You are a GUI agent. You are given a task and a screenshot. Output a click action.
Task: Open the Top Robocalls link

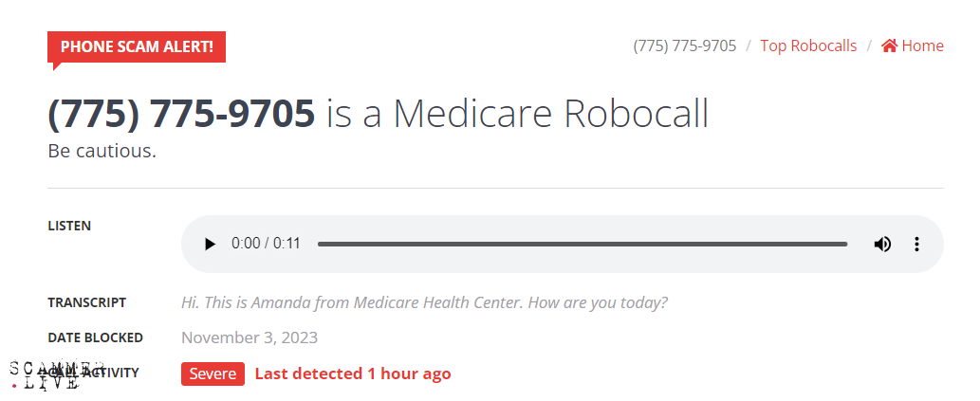click(808, 46)
